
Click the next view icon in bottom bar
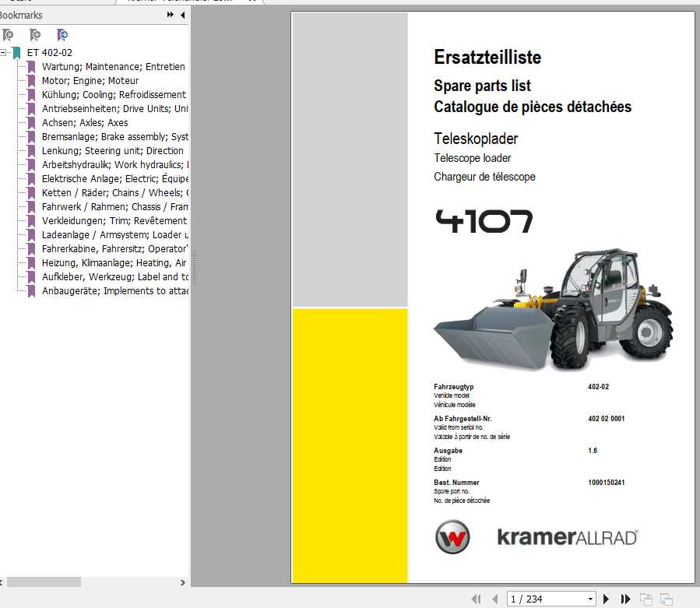[x=666, y=599]
